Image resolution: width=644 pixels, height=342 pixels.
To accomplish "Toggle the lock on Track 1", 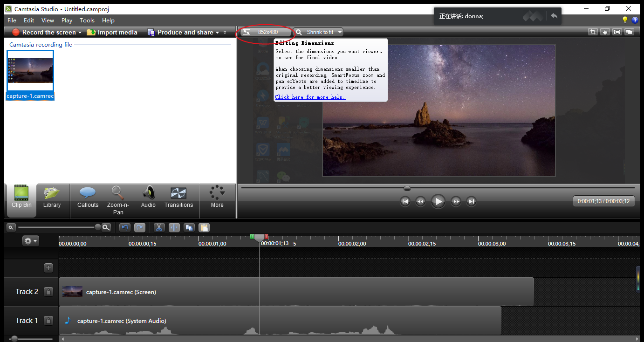I will pos(48,321).
